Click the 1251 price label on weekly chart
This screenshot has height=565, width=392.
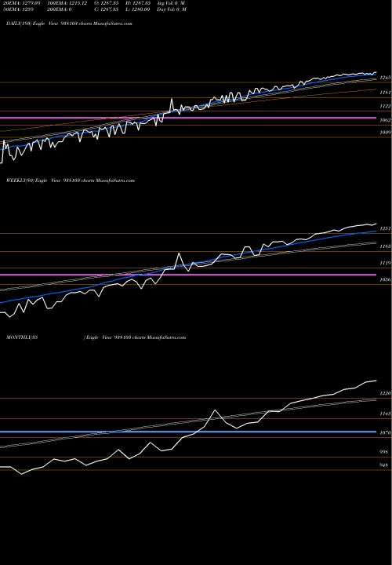pos(385,229)
